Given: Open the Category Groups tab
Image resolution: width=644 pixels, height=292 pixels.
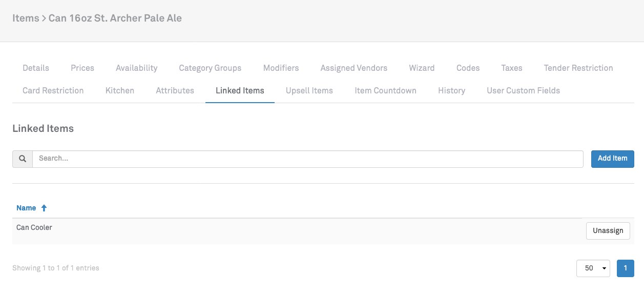Looking at the screenshot, I should (210, 68).
